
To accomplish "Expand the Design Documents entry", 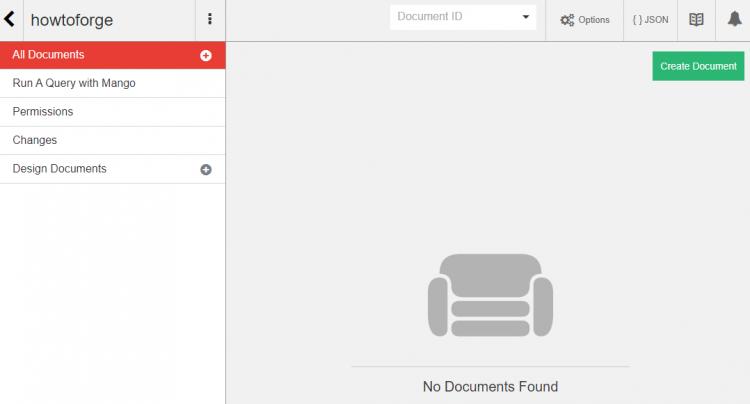I will pyautogui.click(x=60, y=169).
